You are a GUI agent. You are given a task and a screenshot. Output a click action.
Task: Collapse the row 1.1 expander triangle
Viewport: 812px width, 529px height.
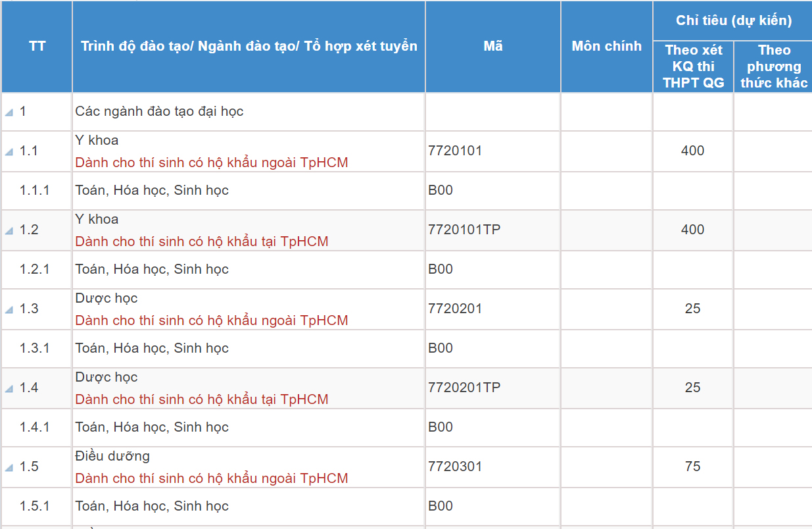coord(9,152)
